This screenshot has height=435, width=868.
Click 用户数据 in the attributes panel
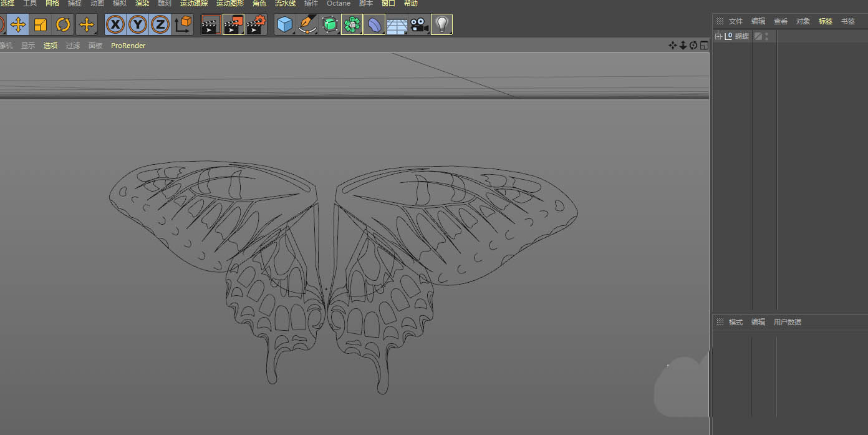(x=787, y=322)
